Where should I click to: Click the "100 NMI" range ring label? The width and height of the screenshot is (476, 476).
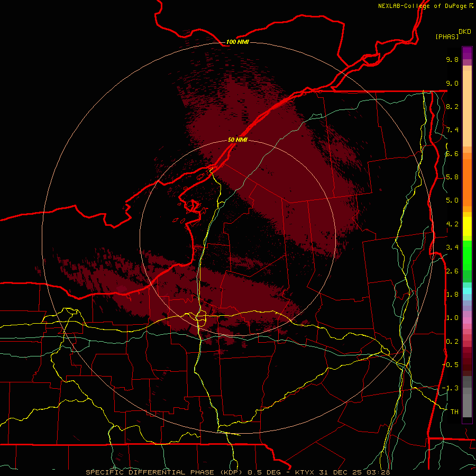[237, 42]
